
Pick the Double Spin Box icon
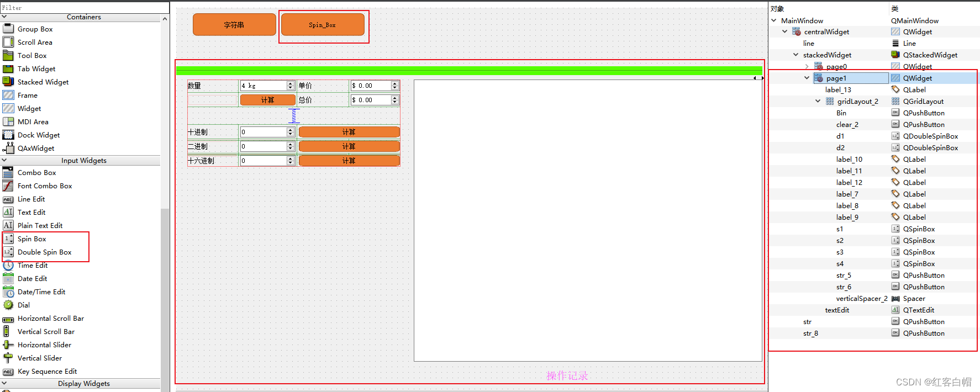point(8,252)
